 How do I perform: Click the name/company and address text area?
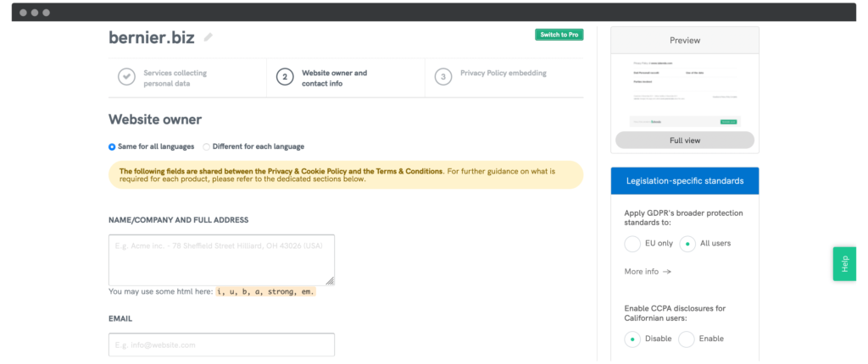click(x=221, y=260)
